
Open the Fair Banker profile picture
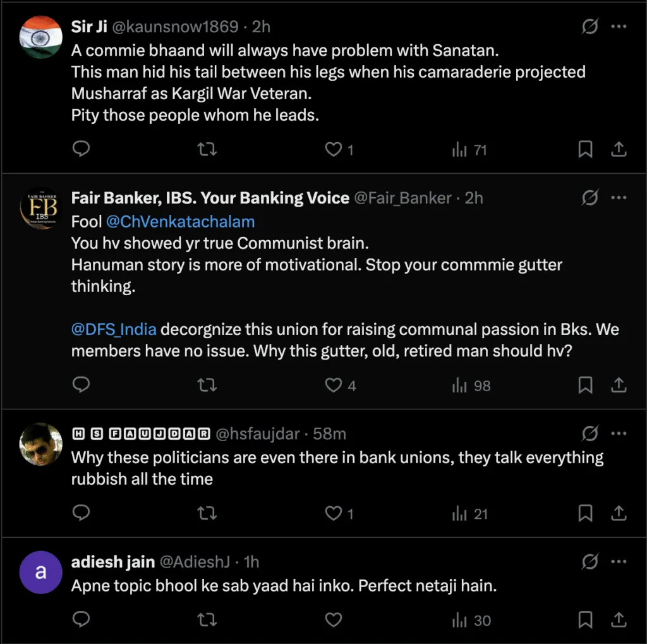pos(41,208)
